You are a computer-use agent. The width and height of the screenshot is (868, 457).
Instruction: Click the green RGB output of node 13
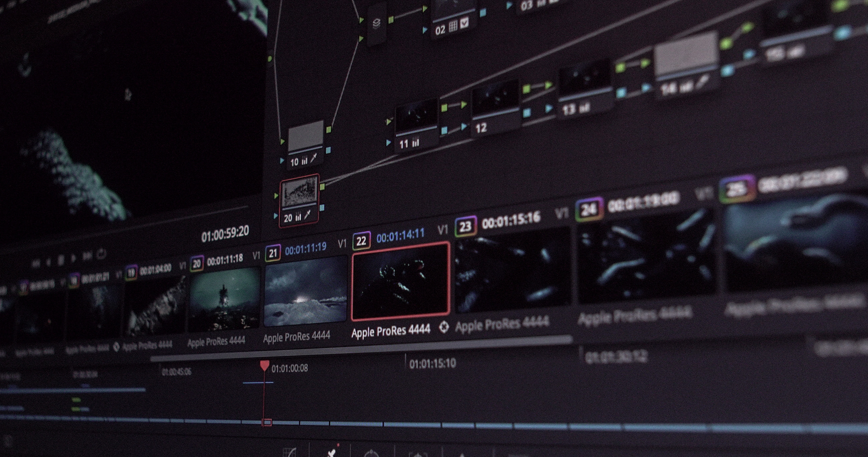point(620,68)
